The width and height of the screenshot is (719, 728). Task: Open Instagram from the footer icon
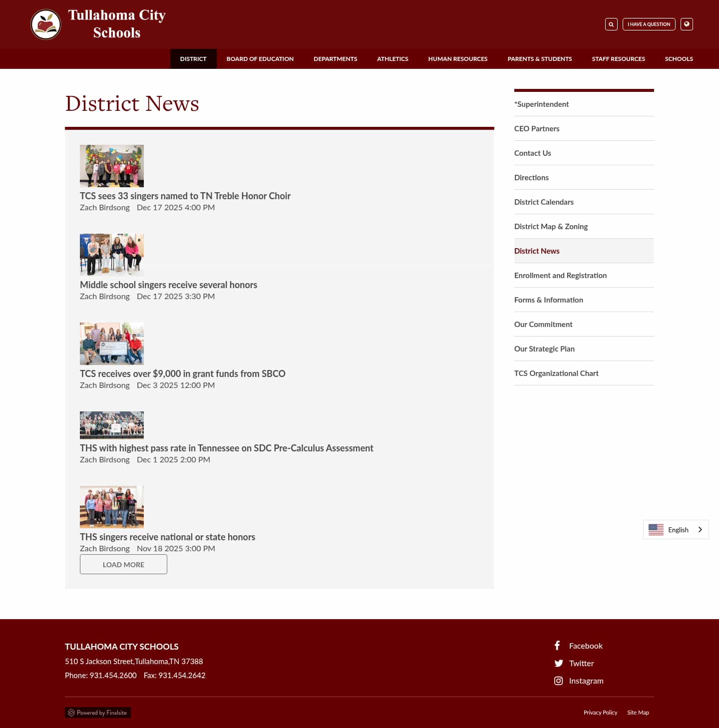point(558,681)
